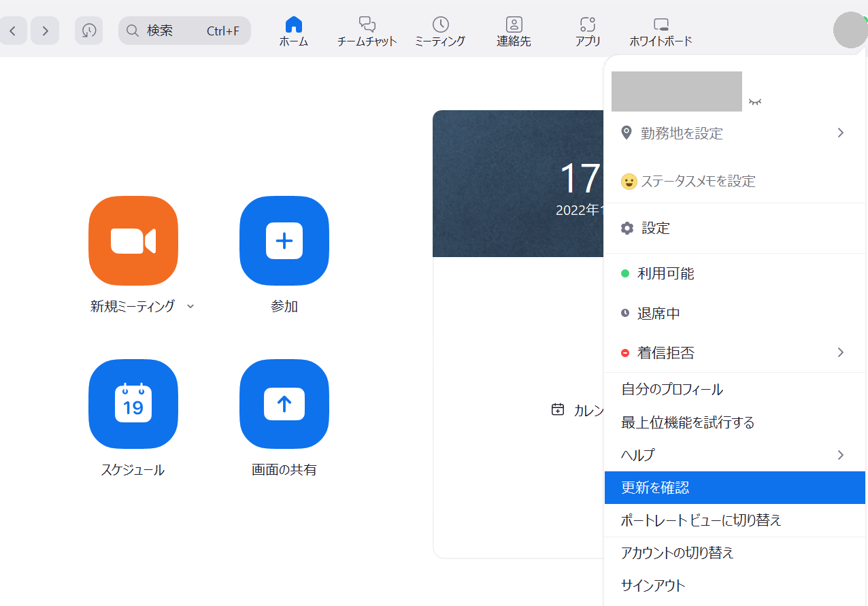
Task: Click the Join plus icon
Action: (x=284, y=241)
